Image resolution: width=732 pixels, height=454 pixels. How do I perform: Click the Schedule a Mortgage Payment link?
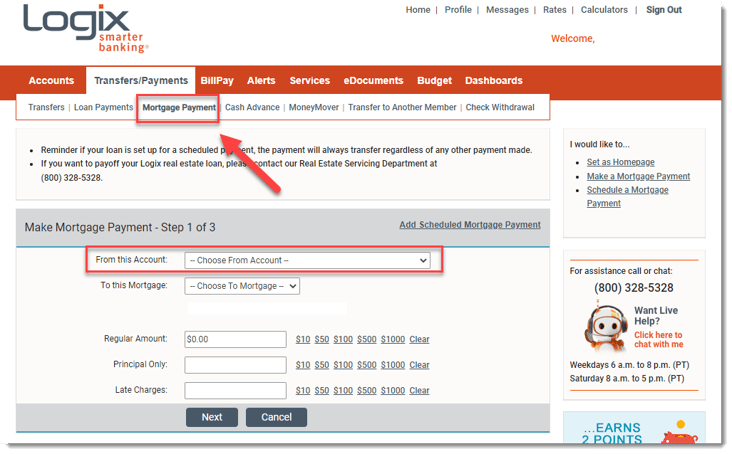627,196
